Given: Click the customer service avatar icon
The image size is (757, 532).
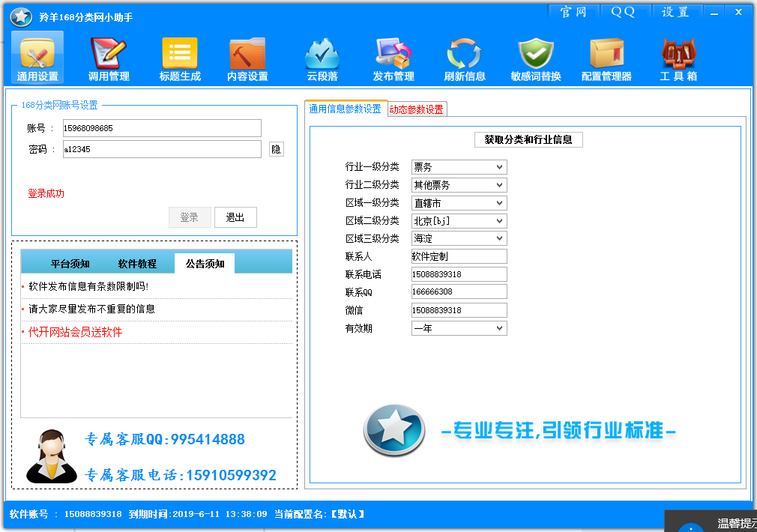Looking at the screenshot, I should (51, 456).
